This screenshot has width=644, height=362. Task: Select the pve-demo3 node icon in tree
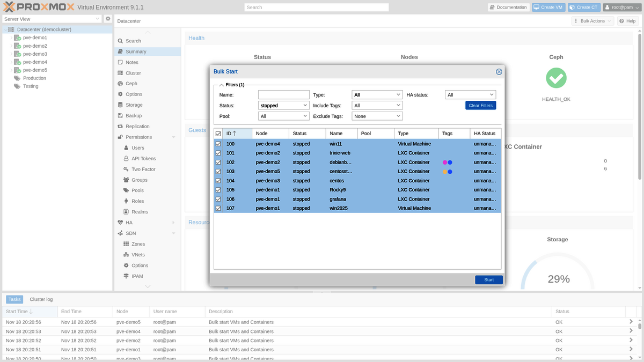[x=17, y=54]
